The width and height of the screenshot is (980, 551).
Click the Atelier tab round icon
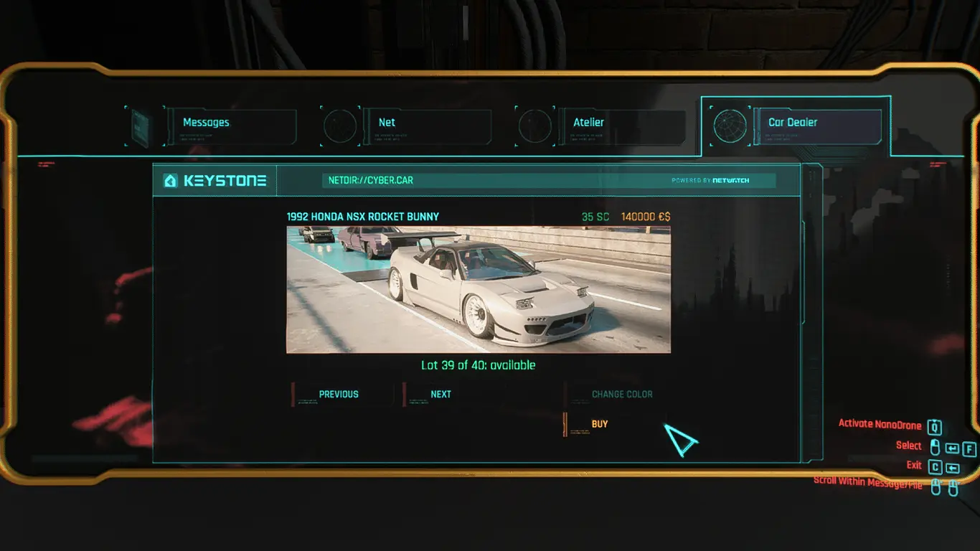pyautogui.click(x=535, y=127)
